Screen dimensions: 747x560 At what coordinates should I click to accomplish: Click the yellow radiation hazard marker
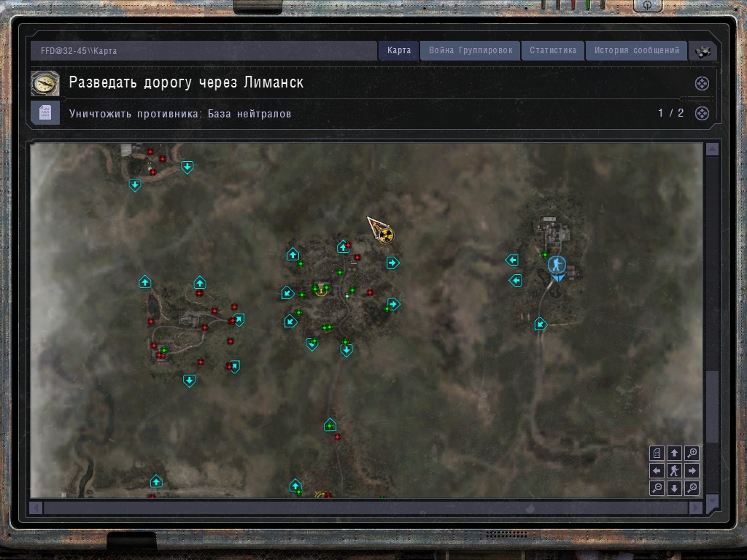pos(385,234)
